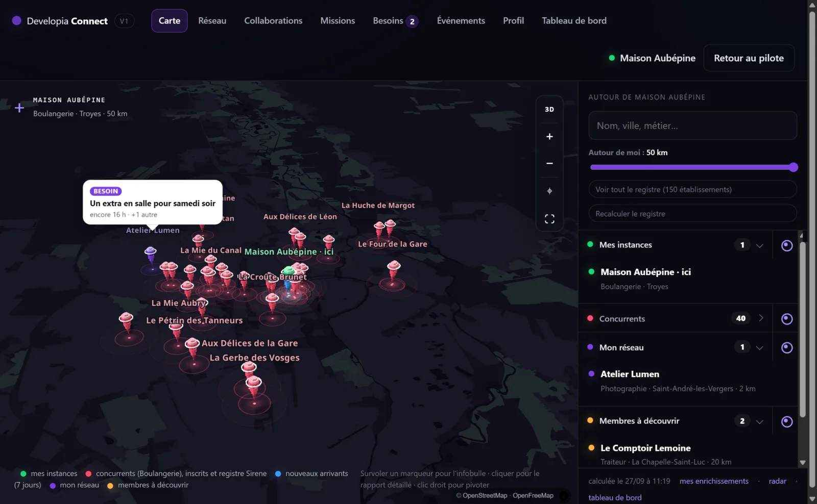Click the La Gerbe des Vosges map label
This screenshot has height=504, width=817.
pos(254,358)
